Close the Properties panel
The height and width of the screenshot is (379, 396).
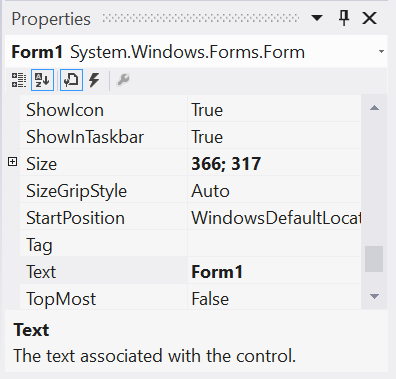[x=369, y=18]
